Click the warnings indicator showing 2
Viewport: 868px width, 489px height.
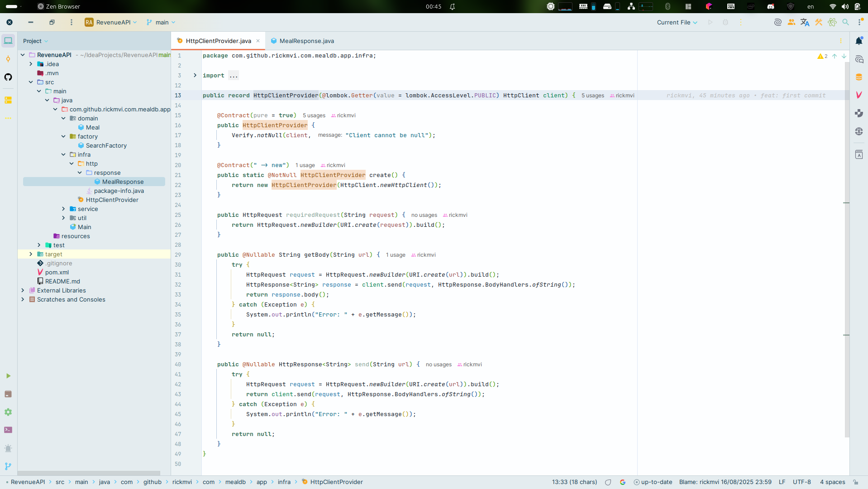(x=822, y=56)
